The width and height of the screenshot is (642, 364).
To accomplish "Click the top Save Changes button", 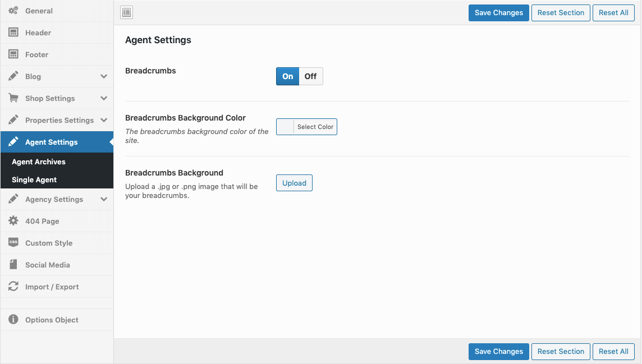I will [498, 13].
